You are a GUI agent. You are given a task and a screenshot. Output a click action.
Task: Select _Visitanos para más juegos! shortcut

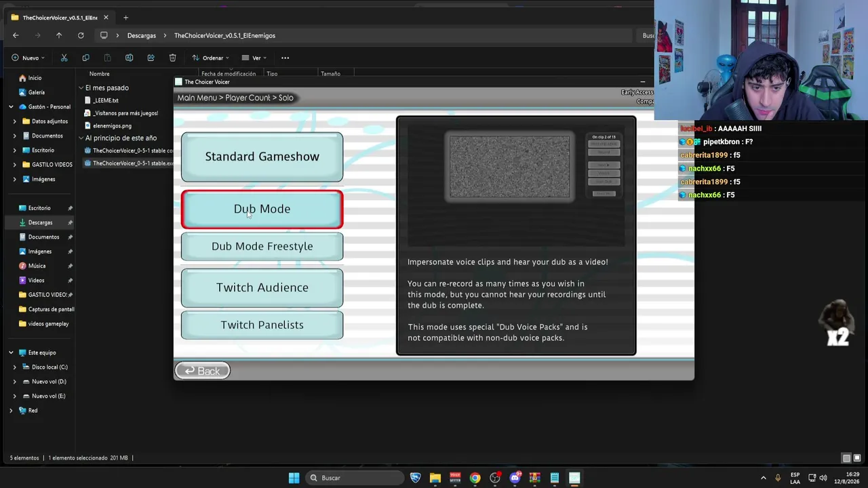tap(121, 113)
